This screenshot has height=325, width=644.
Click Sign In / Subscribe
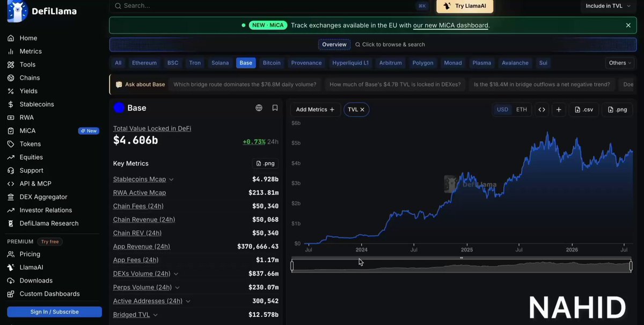(54, 312)
